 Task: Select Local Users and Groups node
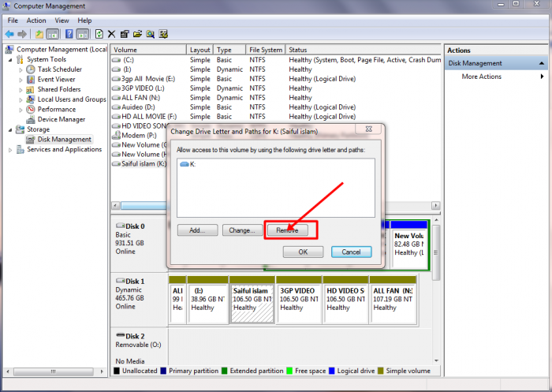(72, 99)
